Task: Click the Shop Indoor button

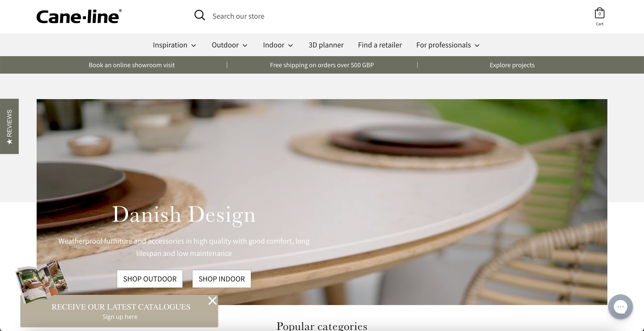Action: pyautogui.click(x=221, y=279)
